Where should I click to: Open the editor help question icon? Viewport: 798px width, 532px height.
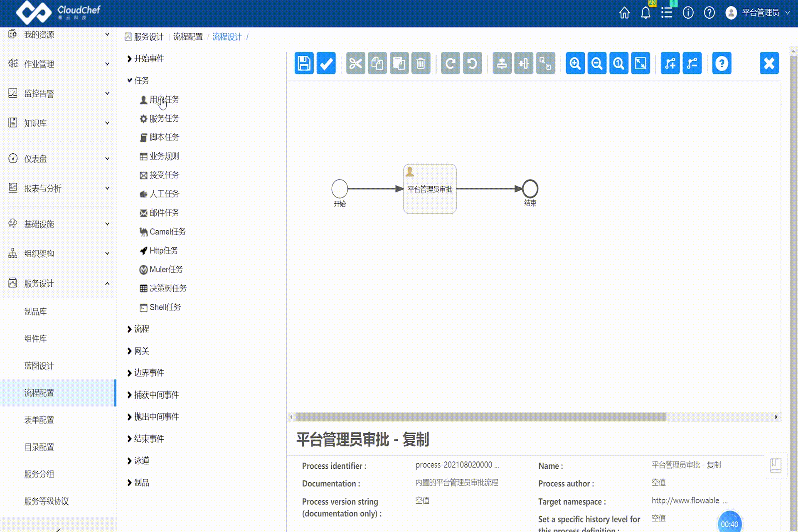[x=722, y=64]
